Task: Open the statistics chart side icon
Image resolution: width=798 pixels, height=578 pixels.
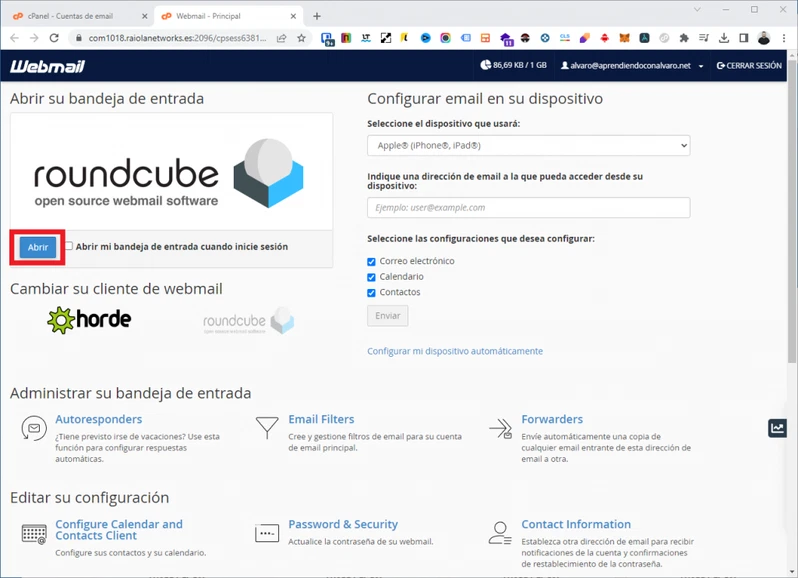Action: point(777,428)
